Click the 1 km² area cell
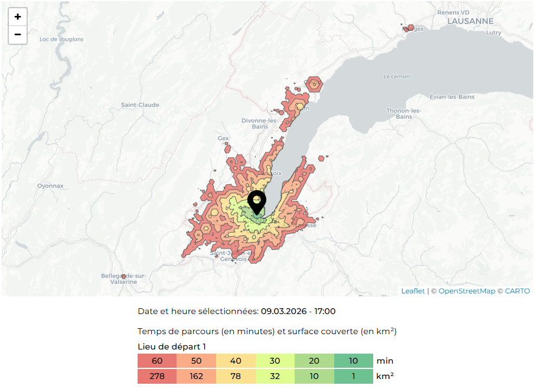Screen dimensions: 535x392 coord(353,376)
